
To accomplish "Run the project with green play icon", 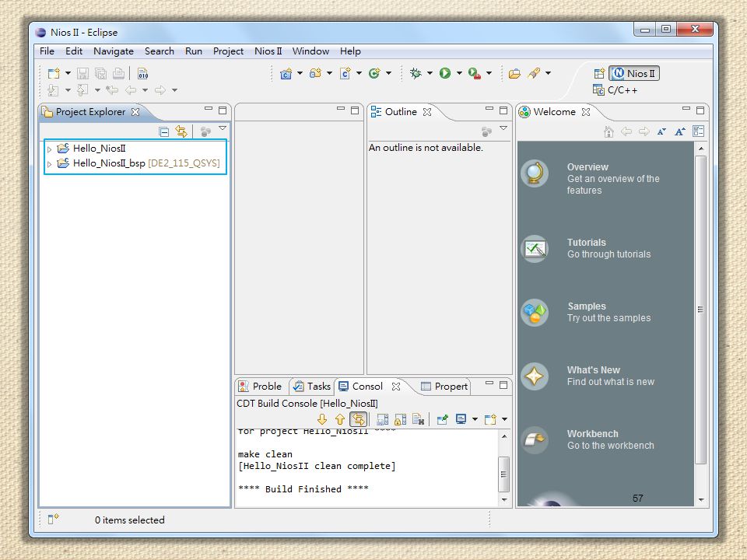I will pos(445,73).
